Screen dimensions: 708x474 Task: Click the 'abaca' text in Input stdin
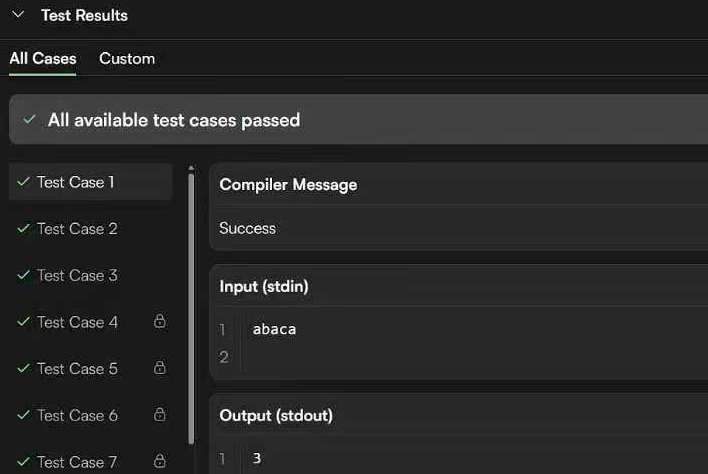click(x=274, y=329)
